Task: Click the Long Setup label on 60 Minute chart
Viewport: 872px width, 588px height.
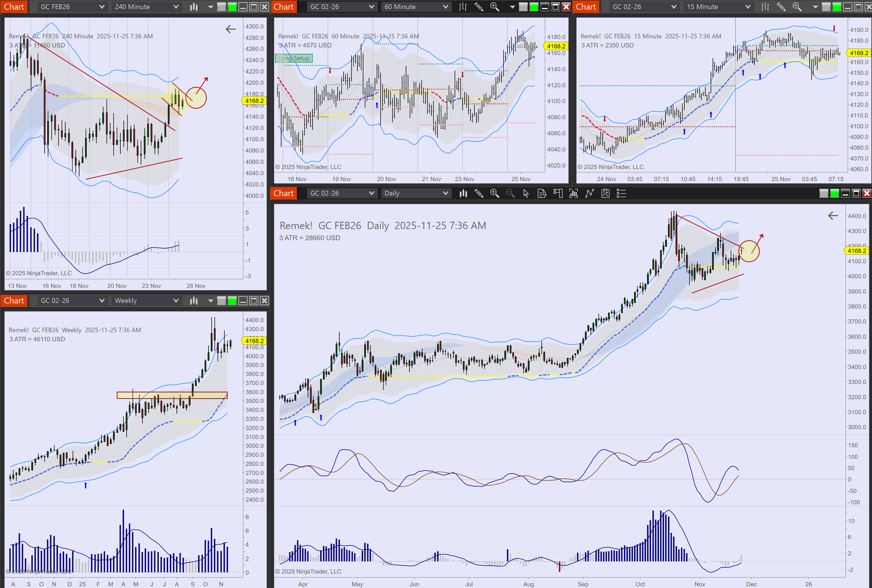Action: pos(294,59)
